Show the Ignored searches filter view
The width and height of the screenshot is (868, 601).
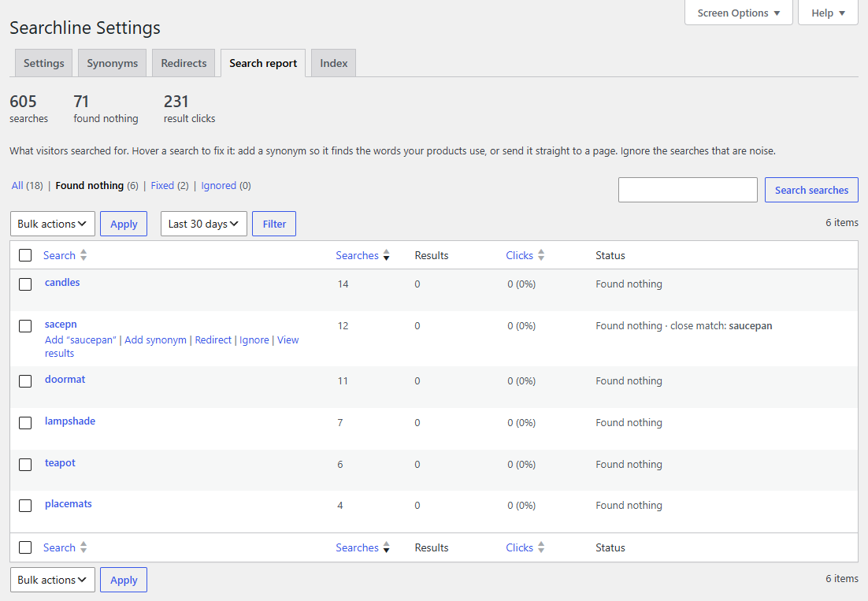[219, 185]
